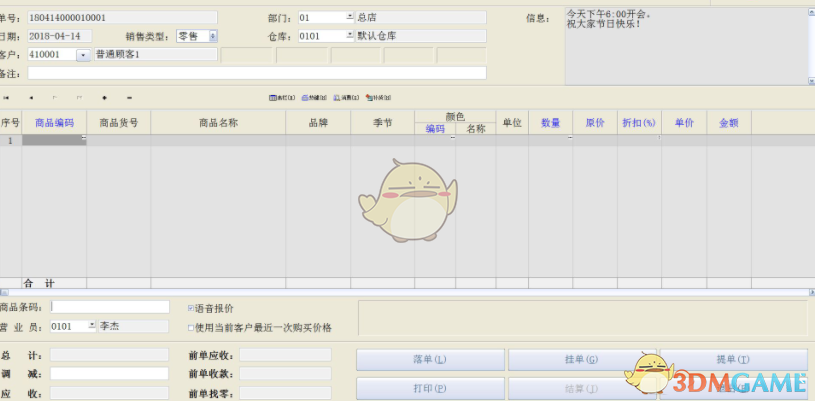Viewport: 817px width, 401px height.
Task: Click the 前单找零 field
Action: point(286,393)
